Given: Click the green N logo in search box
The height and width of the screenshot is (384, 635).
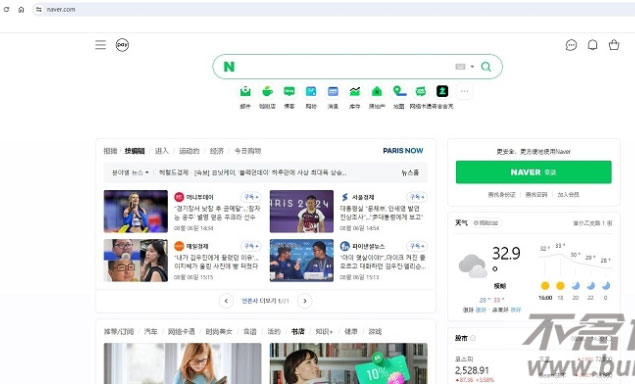Looking at the screenshot, I should pos(229,66).
